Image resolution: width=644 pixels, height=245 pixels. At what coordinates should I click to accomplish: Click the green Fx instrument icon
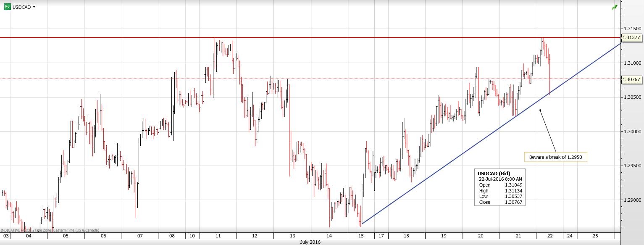click(8, 7)
